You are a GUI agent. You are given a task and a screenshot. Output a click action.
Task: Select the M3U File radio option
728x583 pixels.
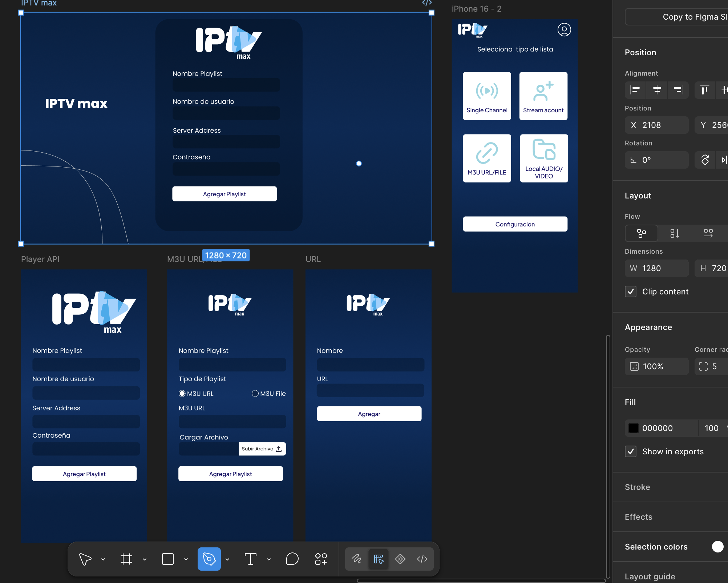[x=255, y=394]
